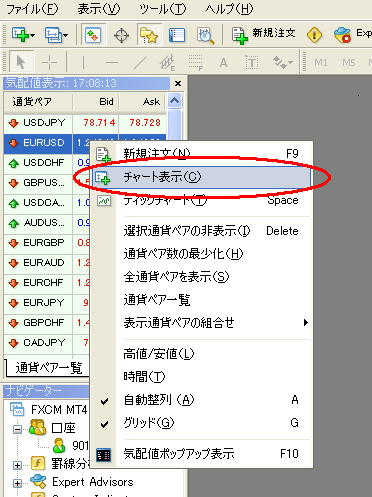Open the Strategy Tester magnifier icon
This screenshot has width=372, height=497.
click(x=205, y=35)
